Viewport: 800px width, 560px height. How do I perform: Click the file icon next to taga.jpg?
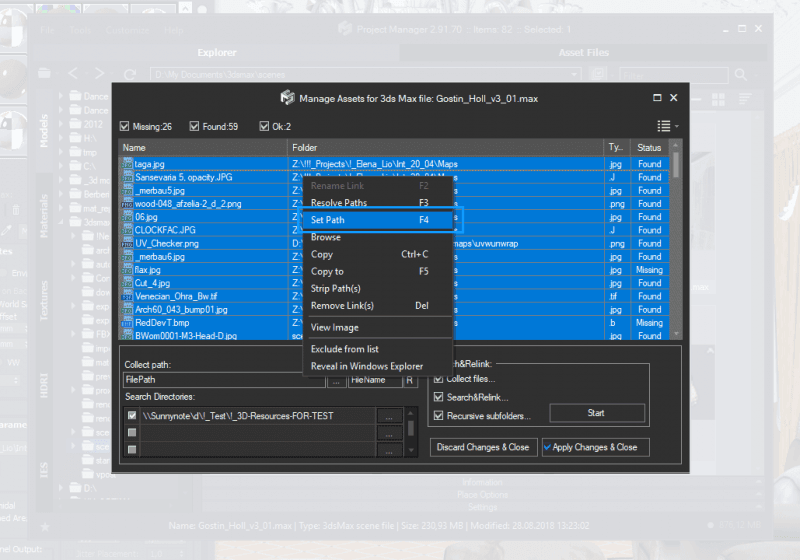click(x=127, y=164)
